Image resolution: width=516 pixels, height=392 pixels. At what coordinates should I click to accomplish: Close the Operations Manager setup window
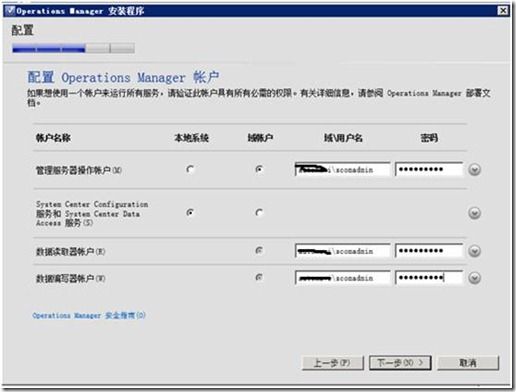click(503, 11)
